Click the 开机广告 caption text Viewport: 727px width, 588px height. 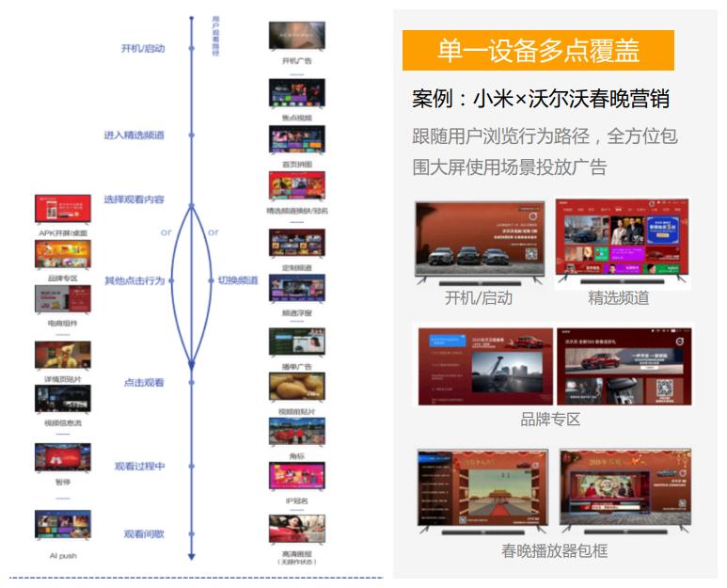coord(297,61)
